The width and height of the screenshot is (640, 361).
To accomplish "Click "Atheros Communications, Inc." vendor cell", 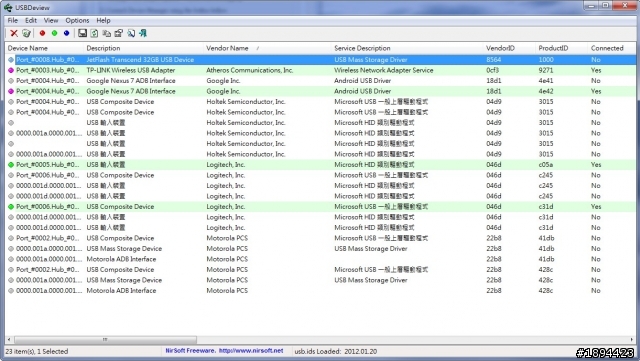I will 250,70.
